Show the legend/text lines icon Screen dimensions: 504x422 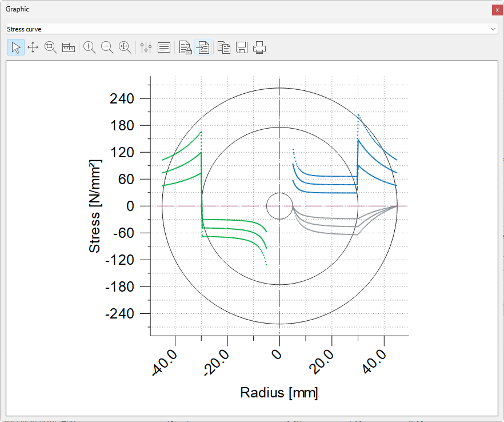click(164, 47)
